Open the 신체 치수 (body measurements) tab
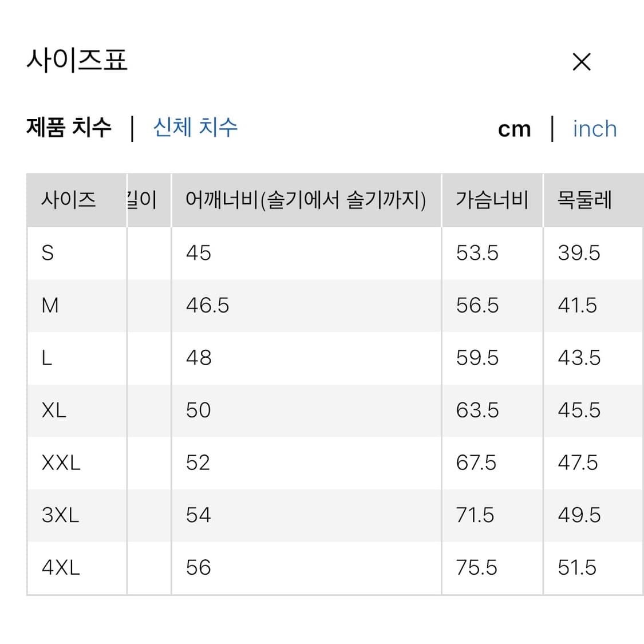 point(195,129)
